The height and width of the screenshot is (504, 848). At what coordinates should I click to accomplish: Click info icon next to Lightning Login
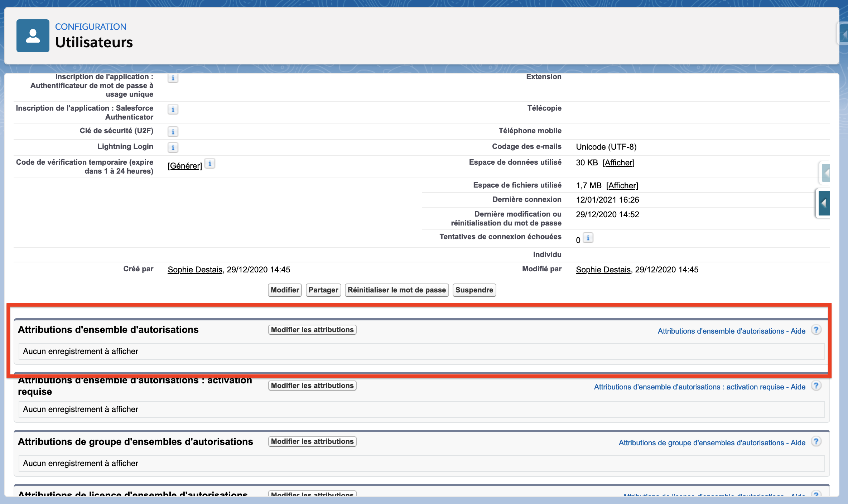(173, 147)
